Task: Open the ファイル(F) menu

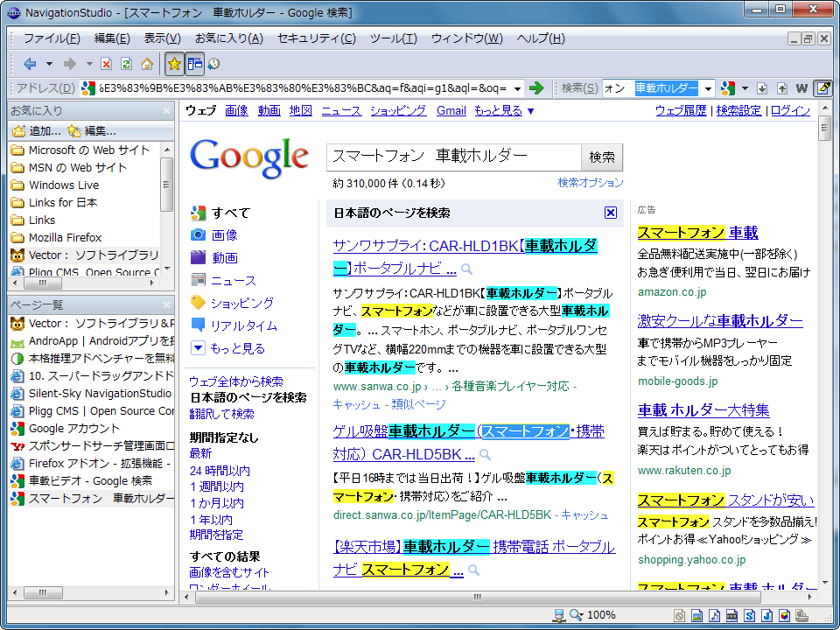Action: click(52, 38)
